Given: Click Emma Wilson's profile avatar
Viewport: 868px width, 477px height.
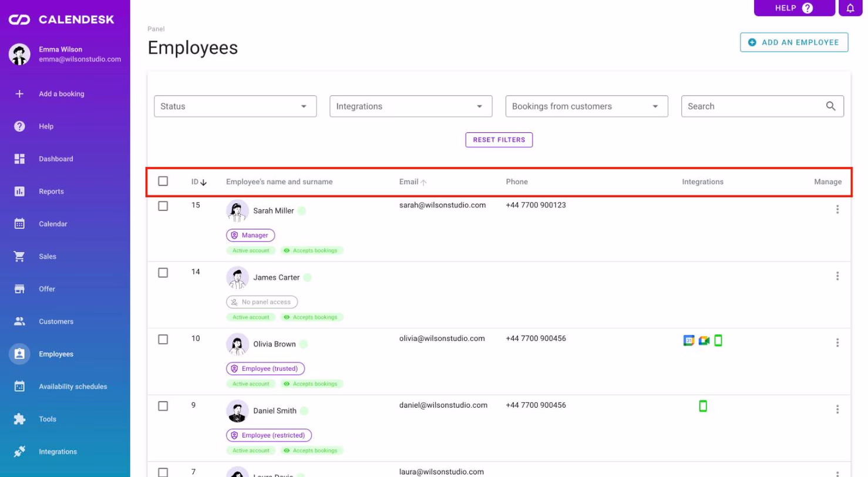Looking at the screenshot, I should pos(19,54).
